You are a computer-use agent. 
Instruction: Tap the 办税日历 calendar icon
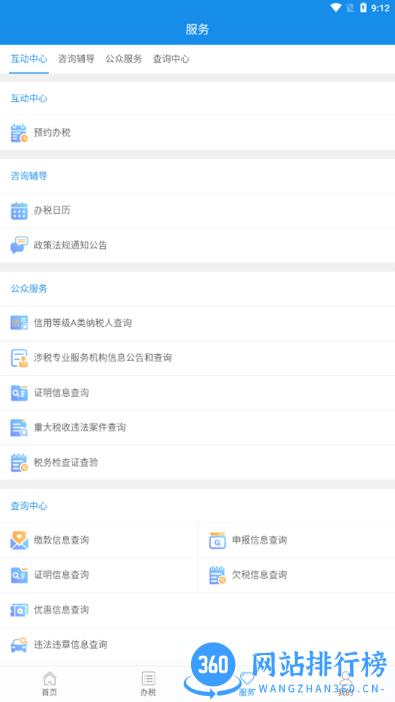tap(19, 210)
